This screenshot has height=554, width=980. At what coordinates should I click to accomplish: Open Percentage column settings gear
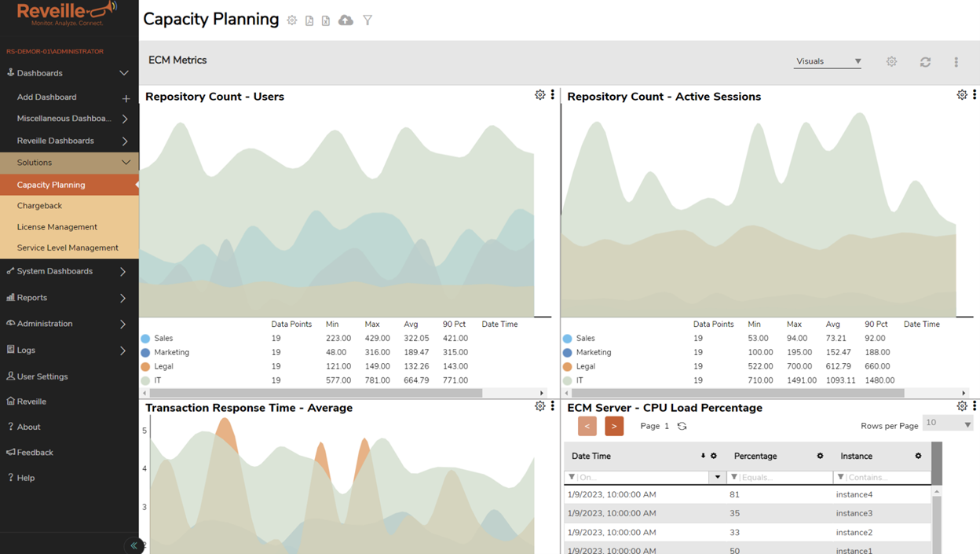(820, 456)
